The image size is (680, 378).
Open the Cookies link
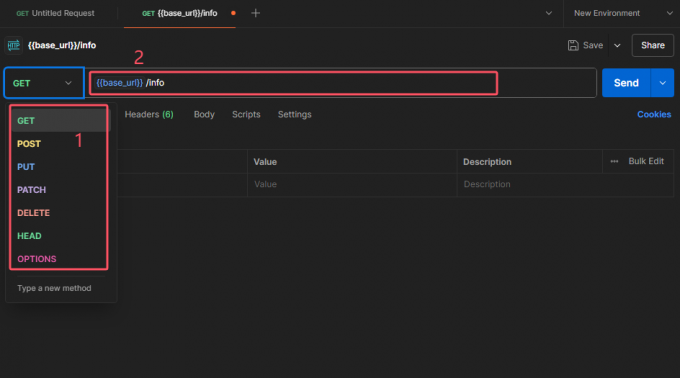tap(654, 114)
